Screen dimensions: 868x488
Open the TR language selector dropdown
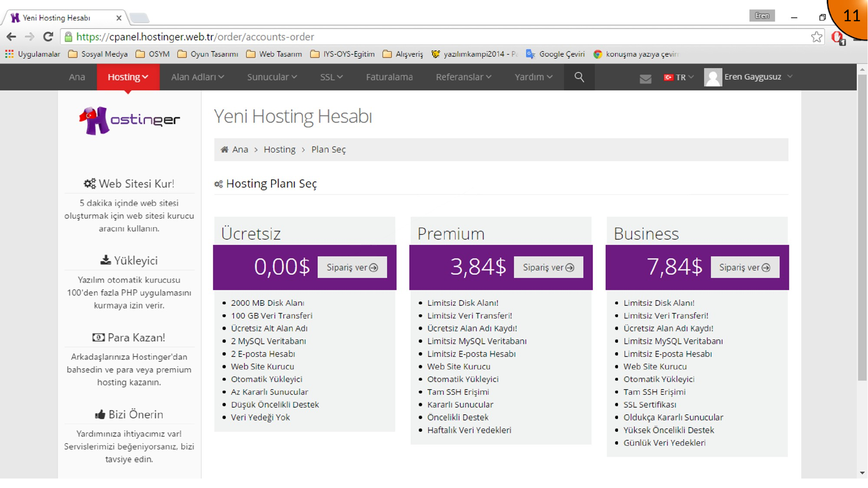point(679,78)
